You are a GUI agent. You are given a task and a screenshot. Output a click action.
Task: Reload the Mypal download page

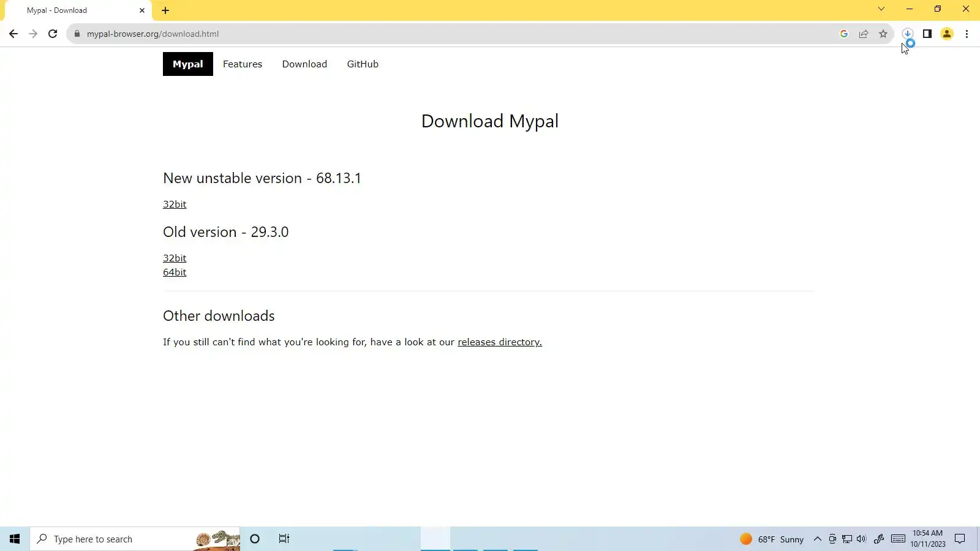[53, 34]
